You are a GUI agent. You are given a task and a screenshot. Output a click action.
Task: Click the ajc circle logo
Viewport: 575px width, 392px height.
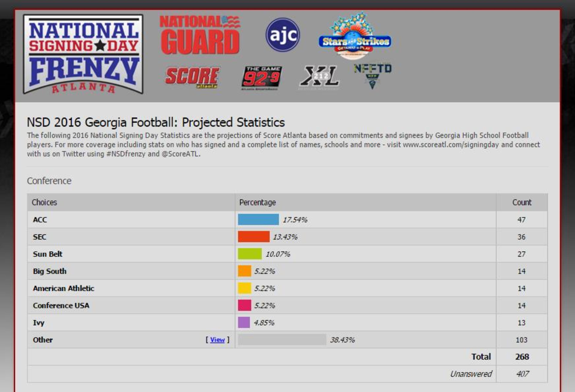(x=283, y=35)
